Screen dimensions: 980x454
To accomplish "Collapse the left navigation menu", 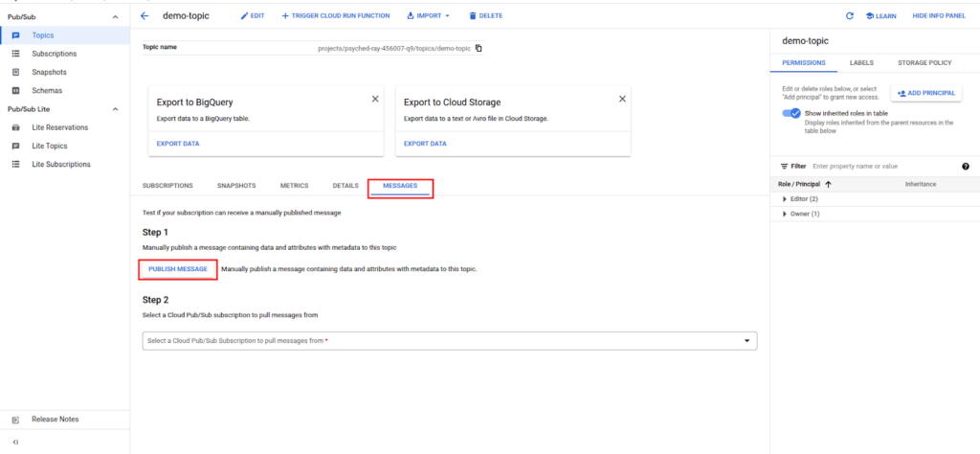I will [x=15, y=443].
